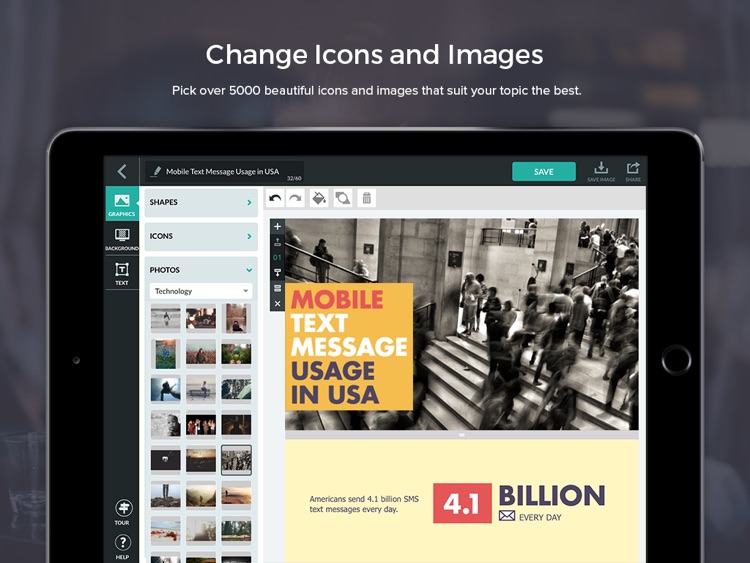Go back using the left chevron arrow
The width and height of the screenshot is (750, 563).
[122, 171]
